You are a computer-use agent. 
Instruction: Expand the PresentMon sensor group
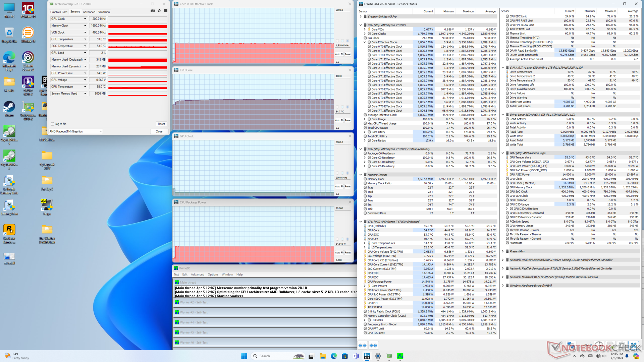coord(503,251)
